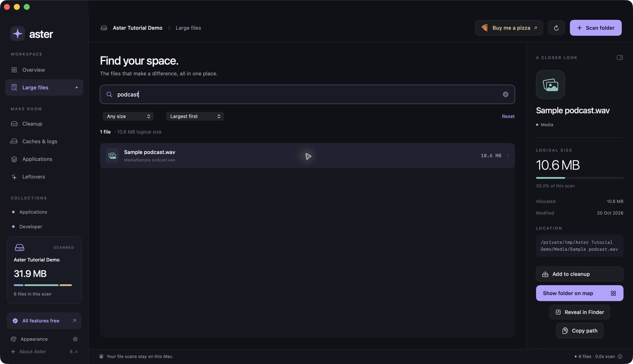Click the shield privacy icon in status bar

pyautogui.click(x=101, y=356)
